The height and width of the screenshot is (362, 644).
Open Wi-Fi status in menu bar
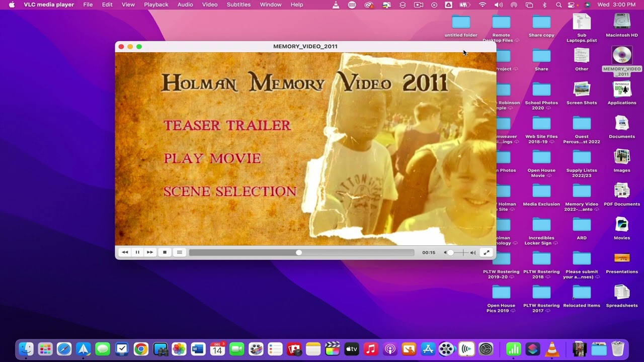[x=482, y=5]
